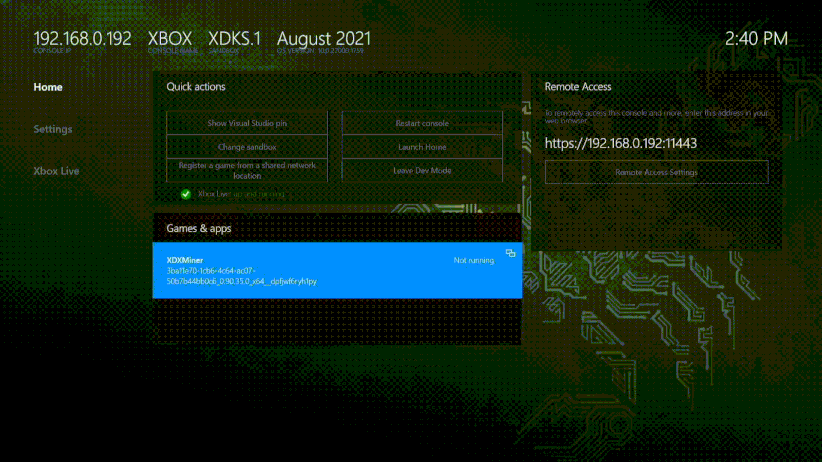This screenshot has width=822, height=462.
Task: Select the XDXMiner app tile
Action: coord(337,270)
